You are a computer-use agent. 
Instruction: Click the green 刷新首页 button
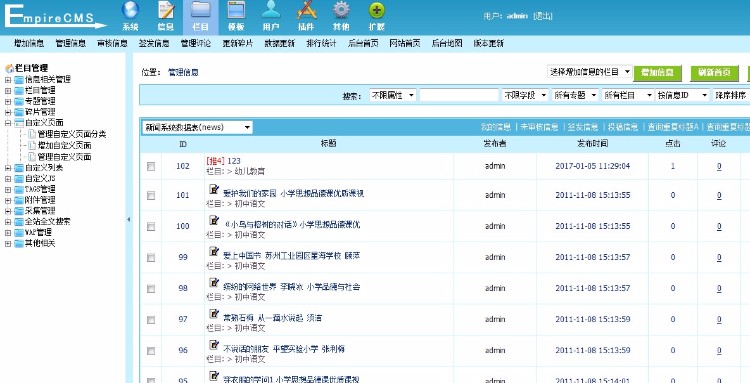[x=714, y=73]
